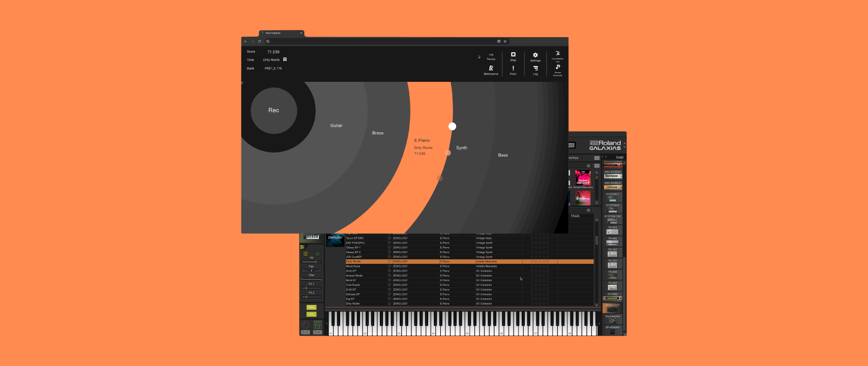868x366 pixels.
Task: Favorite the Delicate EP heart
Action: (x=390, y=294)
